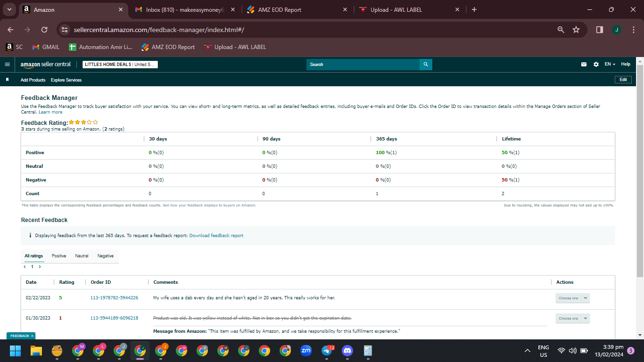Open the Seller Central hamburger menu

tap(7, 64)
